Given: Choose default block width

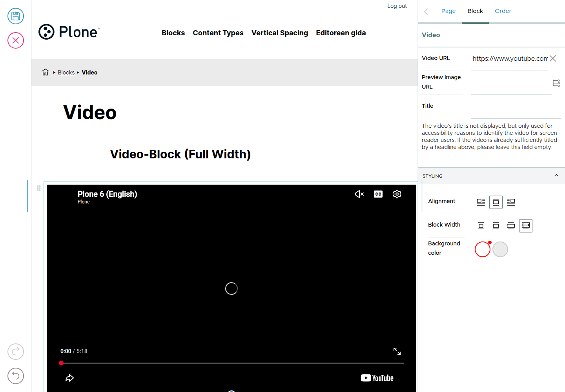Looking at the screenshot, I should [x=496, y=225].
